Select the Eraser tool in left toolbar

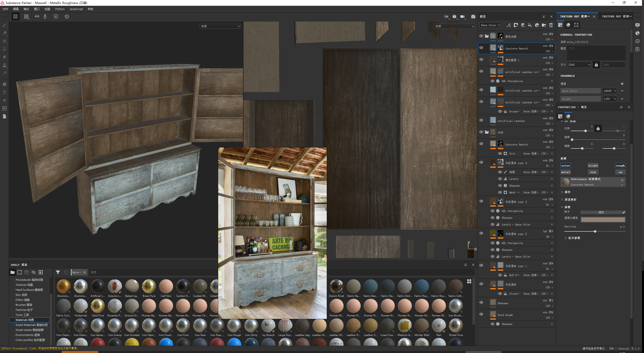coord(5,33)
